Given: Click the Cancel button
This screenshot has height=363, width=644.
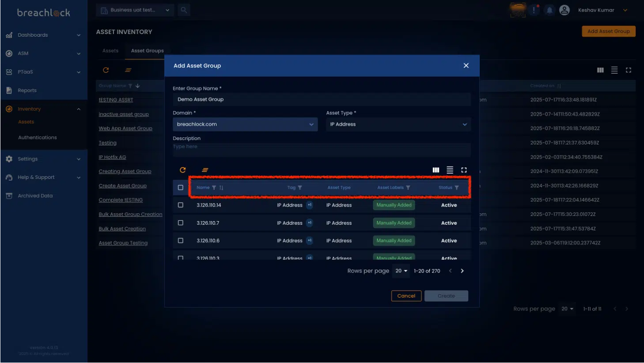Looking at the screenshot, I should pos(406,296).
